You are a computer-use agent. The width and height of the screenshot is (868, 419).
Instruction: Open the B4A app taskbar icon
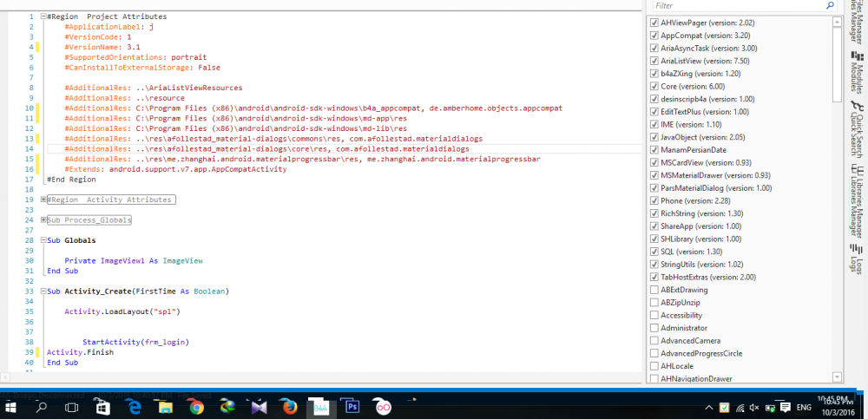[320, 406]
